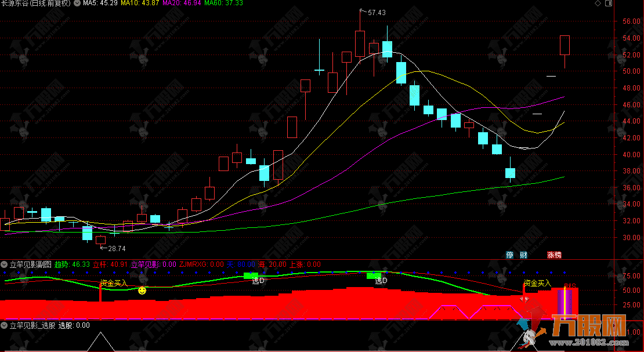This screenshot has height=352, width=644.
Task: Click the right 资金买入 signal label
Action: pos(537,283)
